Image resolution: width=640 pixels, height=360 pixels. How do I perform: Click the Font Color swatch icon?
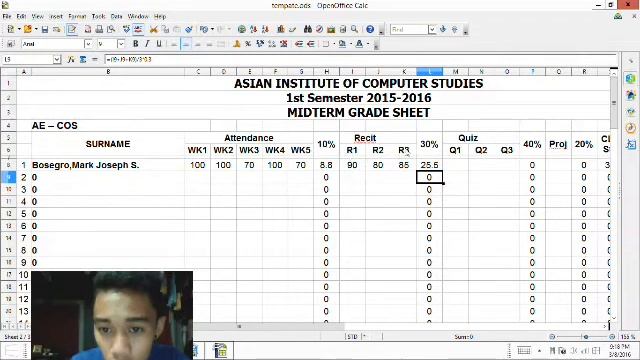359,44
